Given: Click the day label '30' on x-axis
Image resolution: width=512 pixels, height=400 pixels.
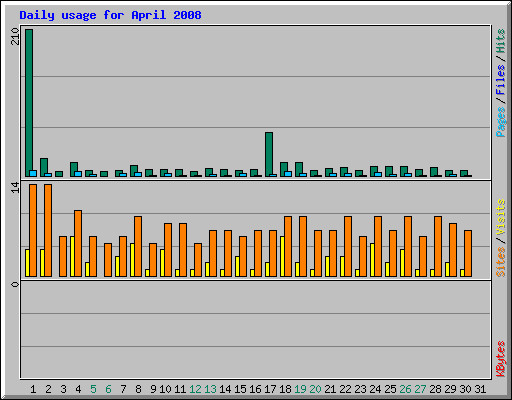Looking at the screenshot, I should pos(465,389).
